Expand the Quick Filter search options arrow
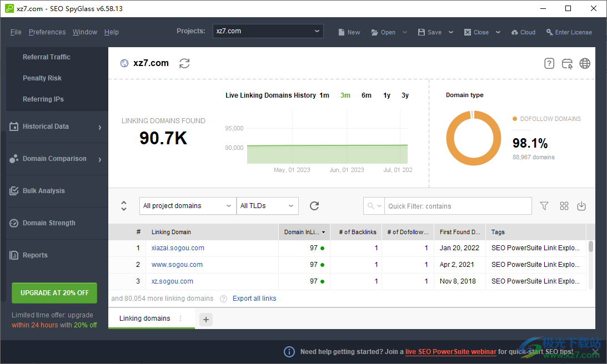 379,206
